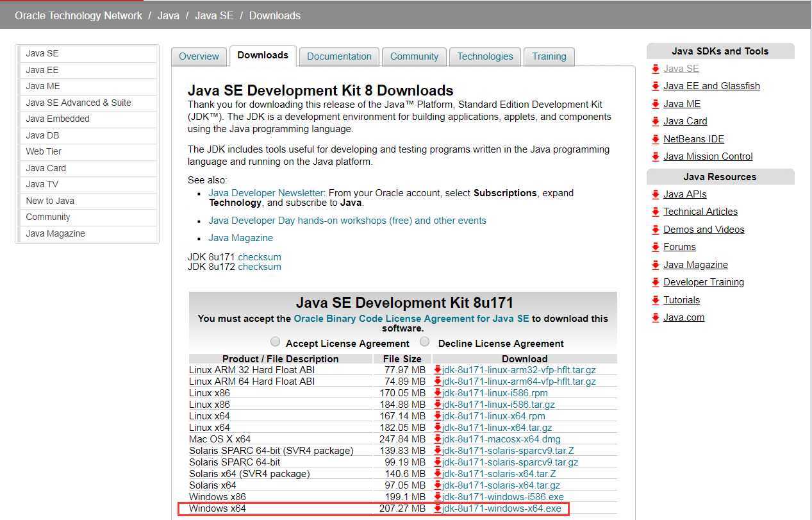This screenshot has height=520, width=812.
Task: Open Java Developer Day hands-on workshops link
Action: 347,221
